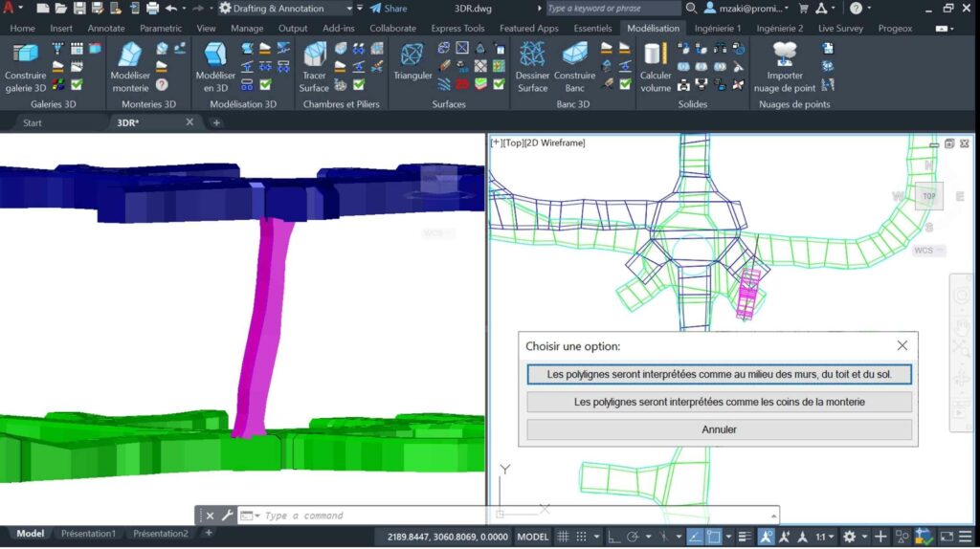Image resolution: width=980 pixels, height=549 pixels.
Task: Open the Live Survey ribbon tab
Action: 840,28
